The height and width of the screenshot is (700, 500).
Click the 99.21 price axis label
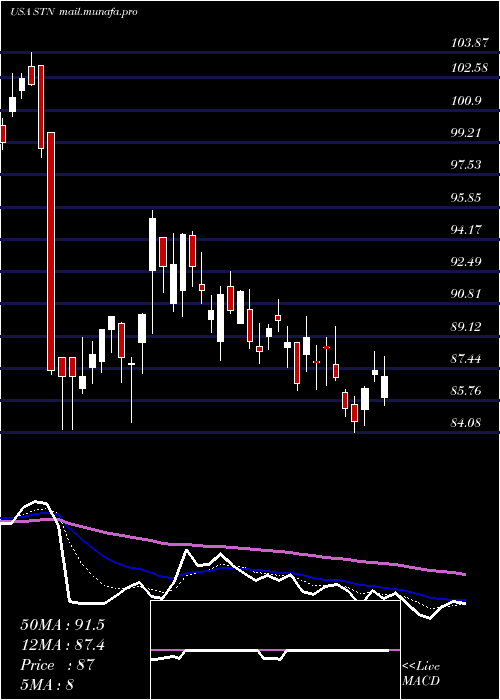pos(466,133)
